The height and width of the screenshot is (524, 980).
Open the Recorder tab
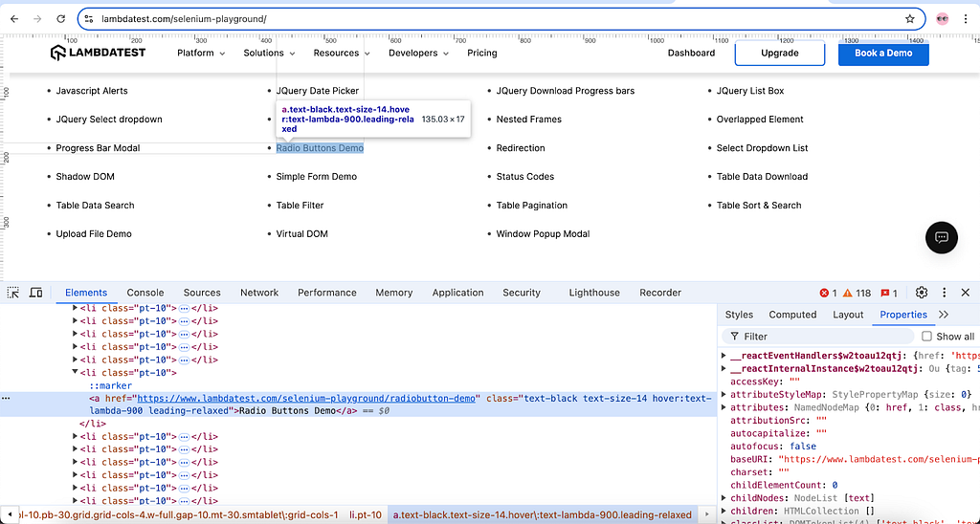coord(660,293)
